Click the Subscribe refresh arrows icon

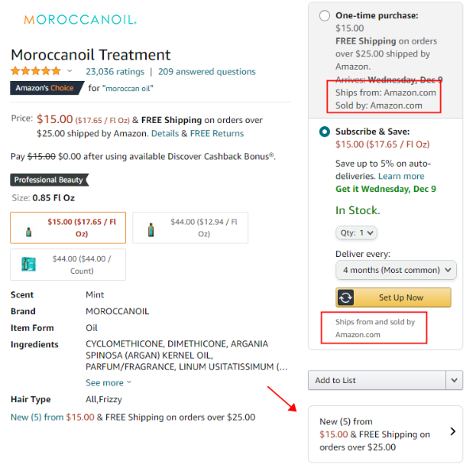click(x=346, y=297)
